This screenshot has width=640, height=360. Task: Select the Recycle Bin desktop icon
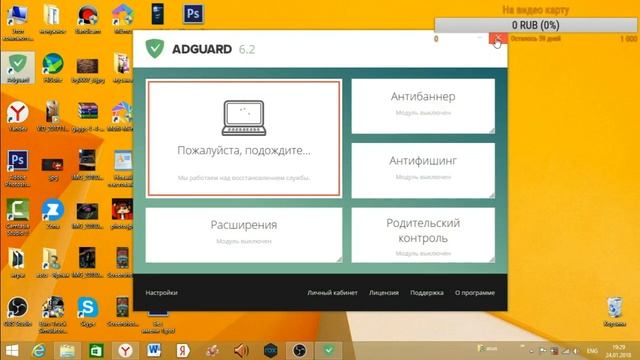615,311
